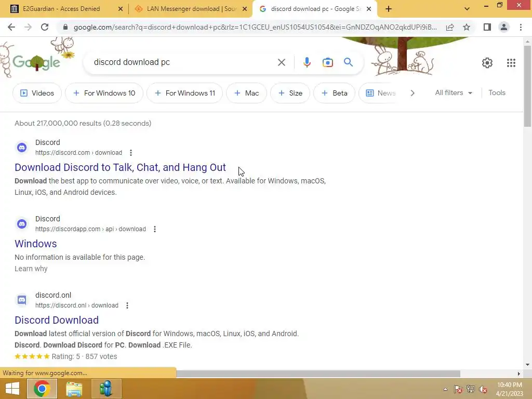
Task: Open File Explorer from taskbar
Action: (74, 389)
